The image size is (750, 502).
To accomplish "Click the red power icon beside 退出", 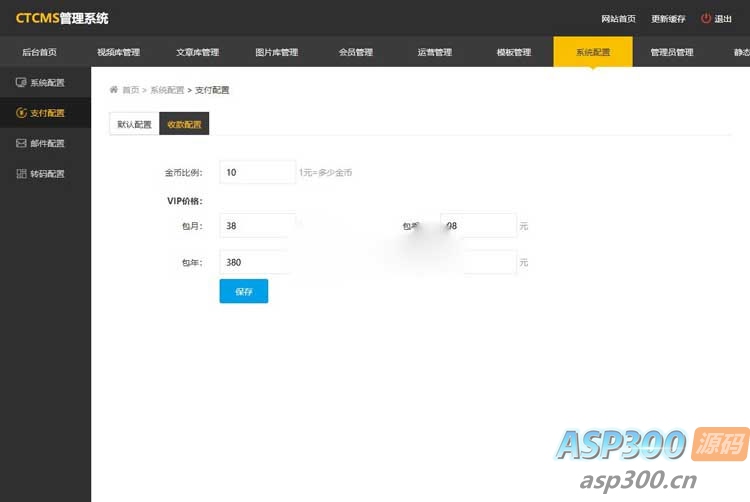I will [x=705, y=18].
